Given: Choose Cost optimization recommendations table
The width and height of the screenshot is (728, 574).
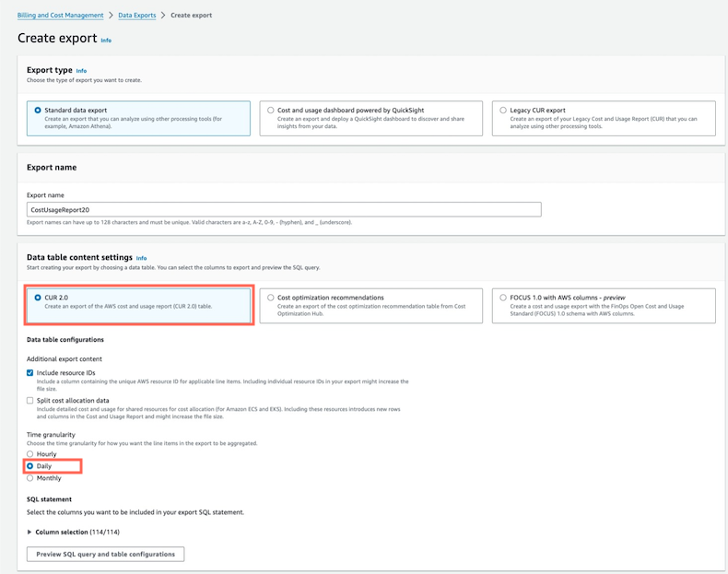Looking at the screenshot, I should coord(271,298).
